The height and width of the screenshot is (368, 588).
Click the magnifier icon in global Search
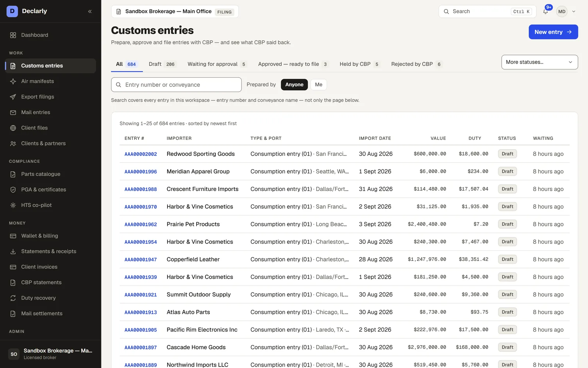[446, 11]
